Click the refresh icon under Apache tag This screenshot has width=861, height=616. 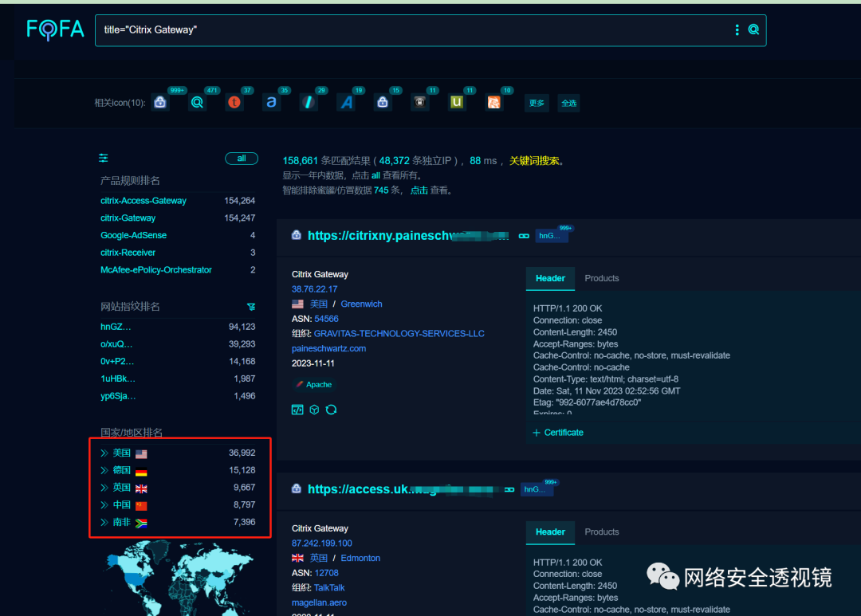[331, 410]
